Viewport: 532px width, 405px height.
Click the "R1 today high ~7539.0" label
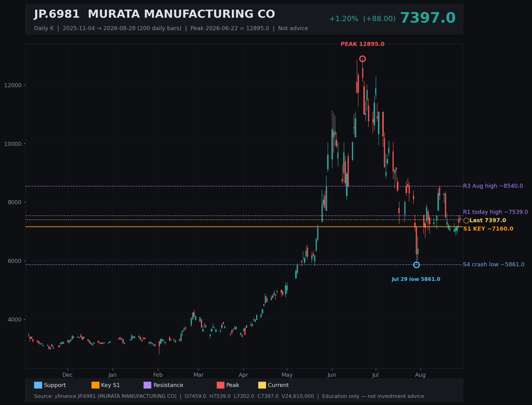click(495, 212)
